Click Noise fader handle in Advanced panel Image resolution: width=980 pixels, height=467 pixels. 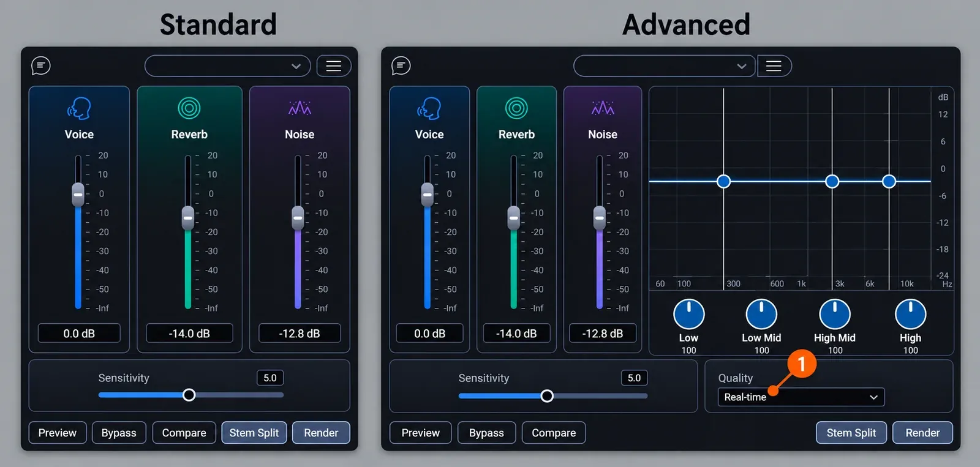[x=599, y=218]
